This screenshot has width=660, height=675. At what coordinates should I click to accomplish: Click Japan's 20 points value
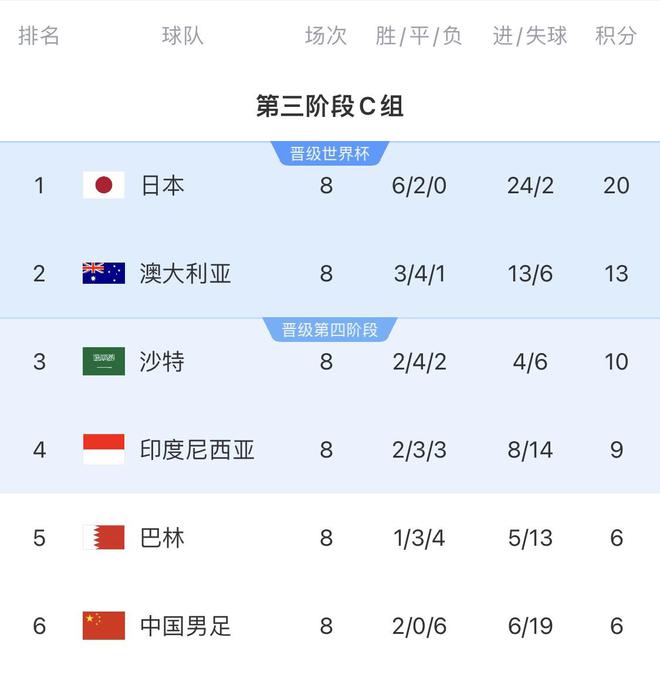(616, 185)
